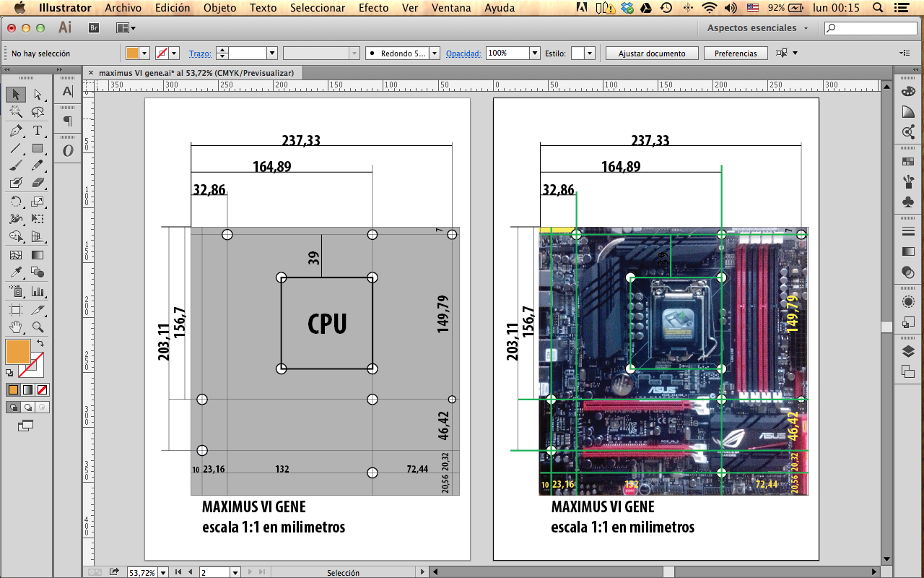Select the Paintbrush tool
This screenshot has height=578, width=924.
click(15, 165)
